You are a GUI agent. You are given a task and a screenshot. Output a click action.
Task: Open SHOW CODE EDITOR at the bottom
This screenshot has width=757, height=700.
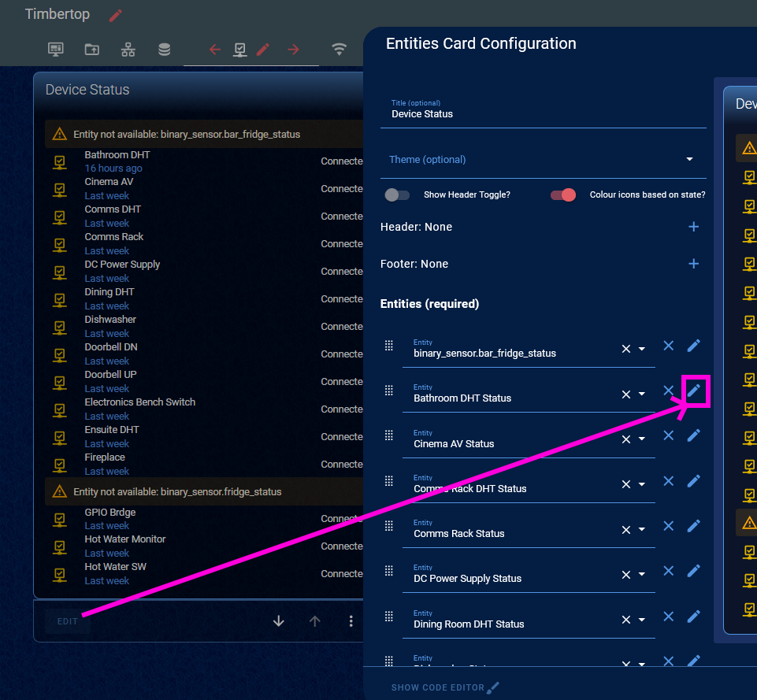pos(439,687)
